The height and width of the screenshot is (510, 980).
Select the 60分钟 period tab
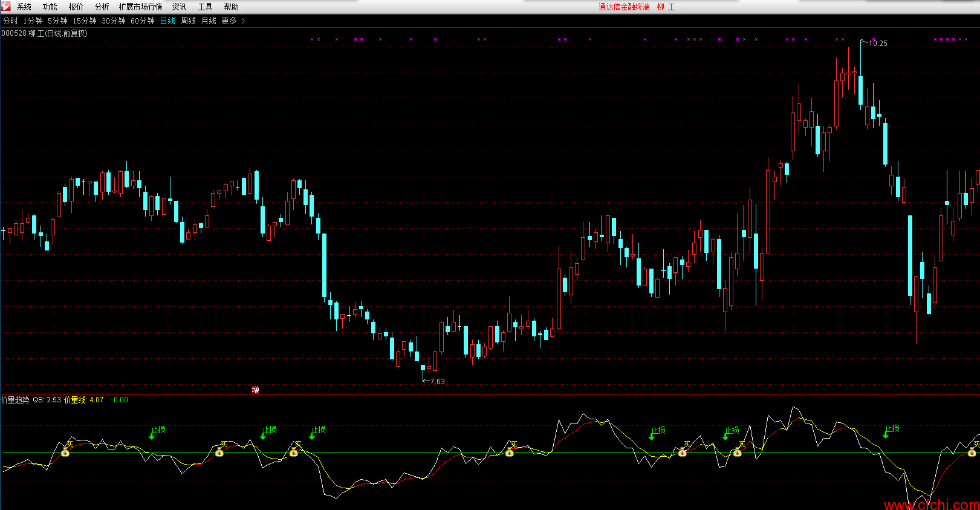click(143, 21)
